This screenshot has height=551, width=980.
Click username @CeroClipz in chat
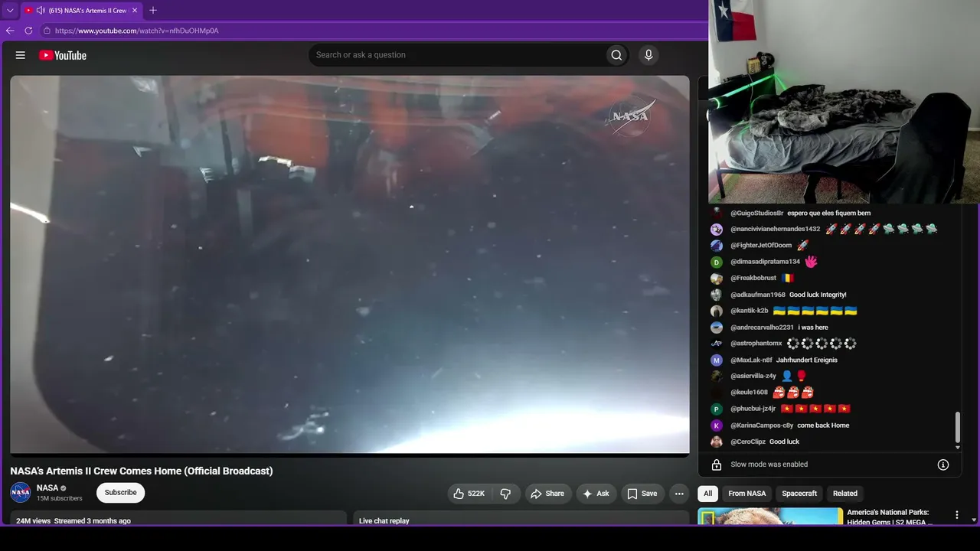pos(748,442)
